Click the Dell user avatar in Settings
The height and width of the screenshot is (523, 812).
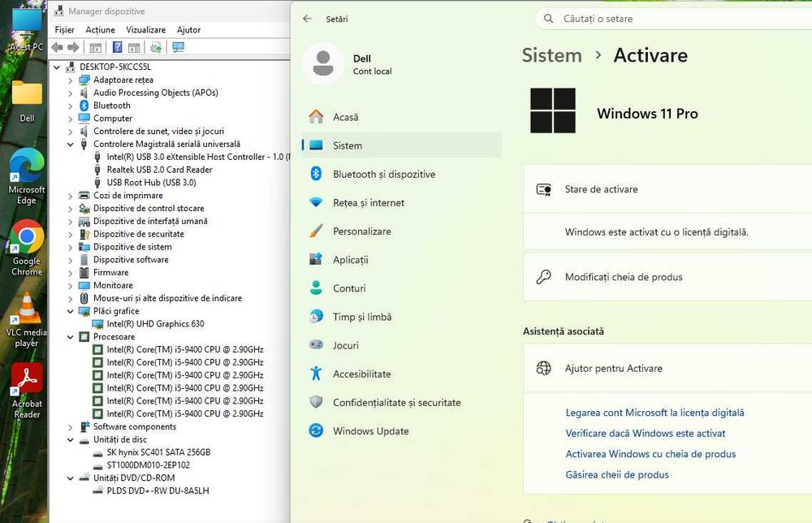pyautogui.click(x=323, y=63)
